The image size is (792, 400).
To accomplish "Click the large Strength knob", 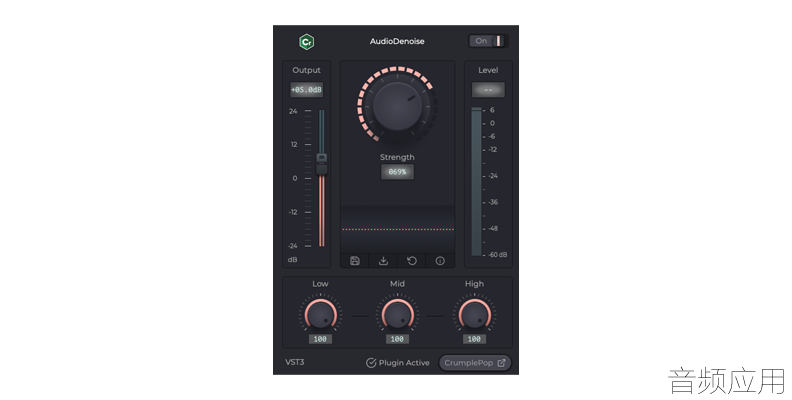I will point(397,106).
